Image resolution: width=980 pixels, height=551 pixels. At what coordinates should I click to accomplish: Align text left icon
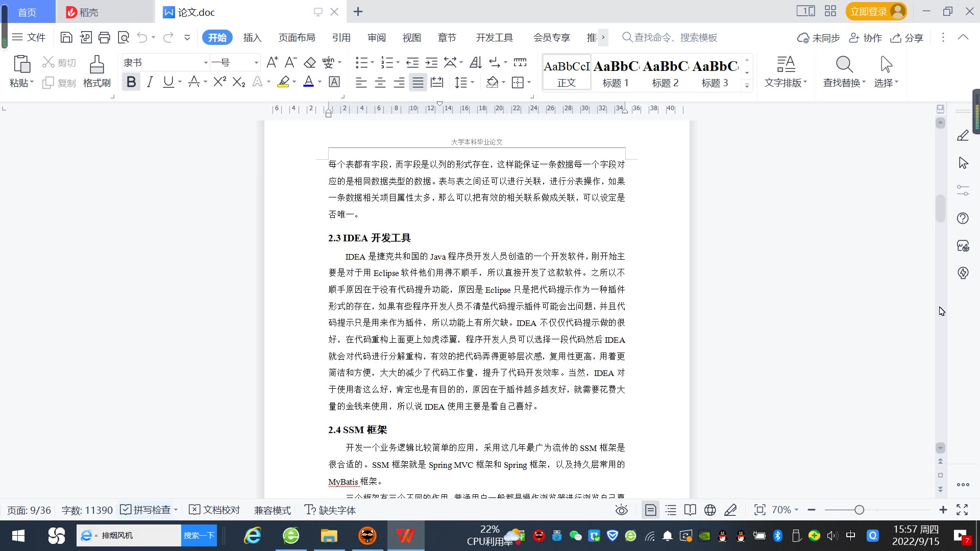pos(361,82)
